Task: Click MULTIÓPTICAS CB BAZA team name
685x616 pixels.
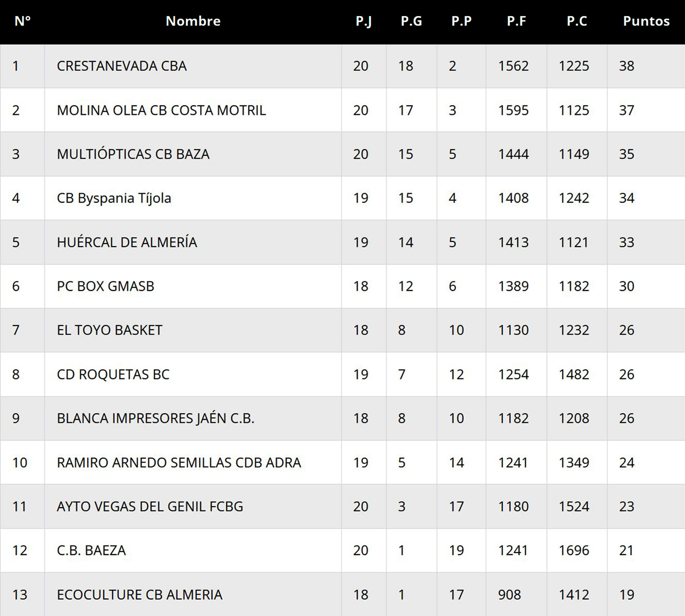Action: (133, 154)
